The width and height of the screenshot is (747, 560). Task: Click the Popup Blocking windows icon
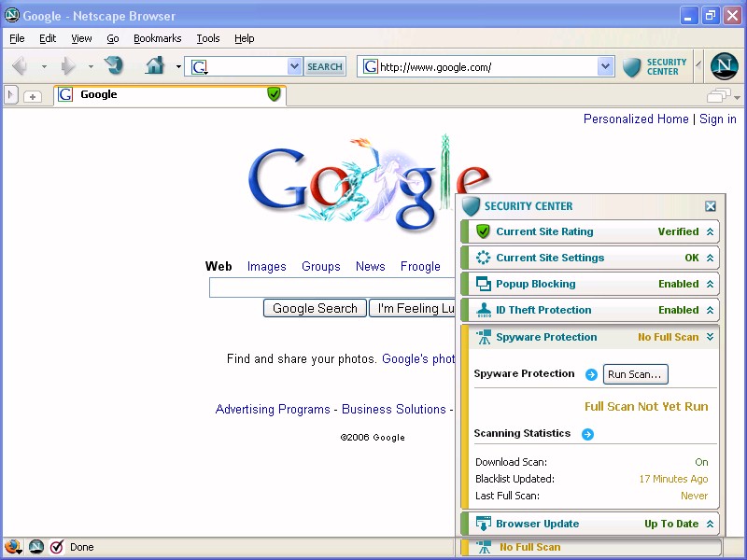pyautogui.click(x=483, y=284)
